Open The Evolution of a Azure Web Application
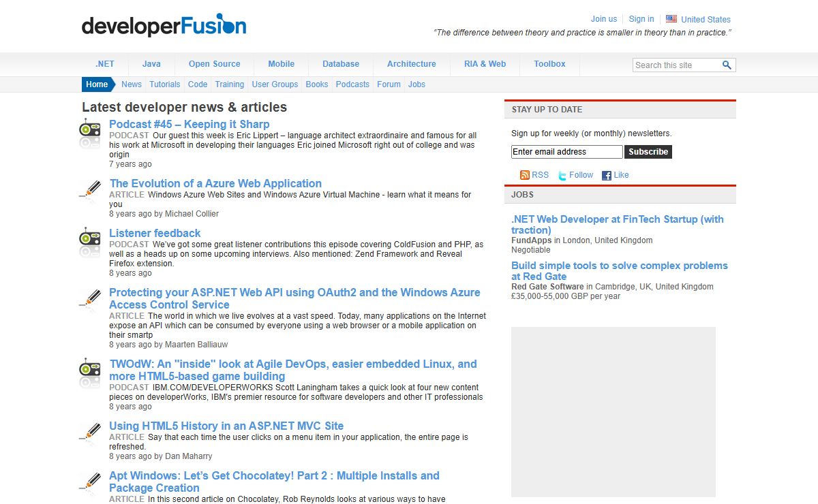818x504 pixels. coord(215,183)
